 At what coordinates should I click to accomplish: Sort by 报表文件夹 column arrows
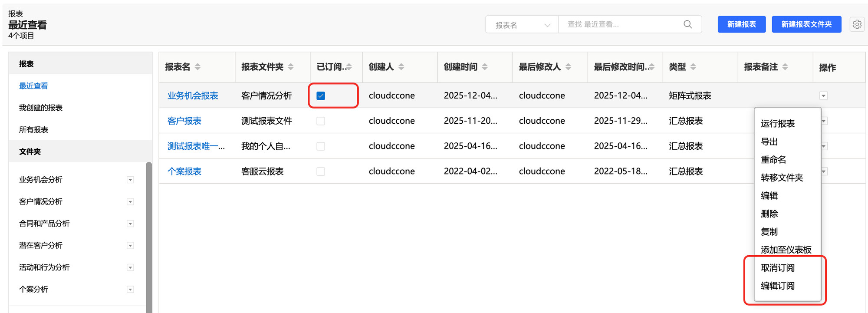[291, 67]
